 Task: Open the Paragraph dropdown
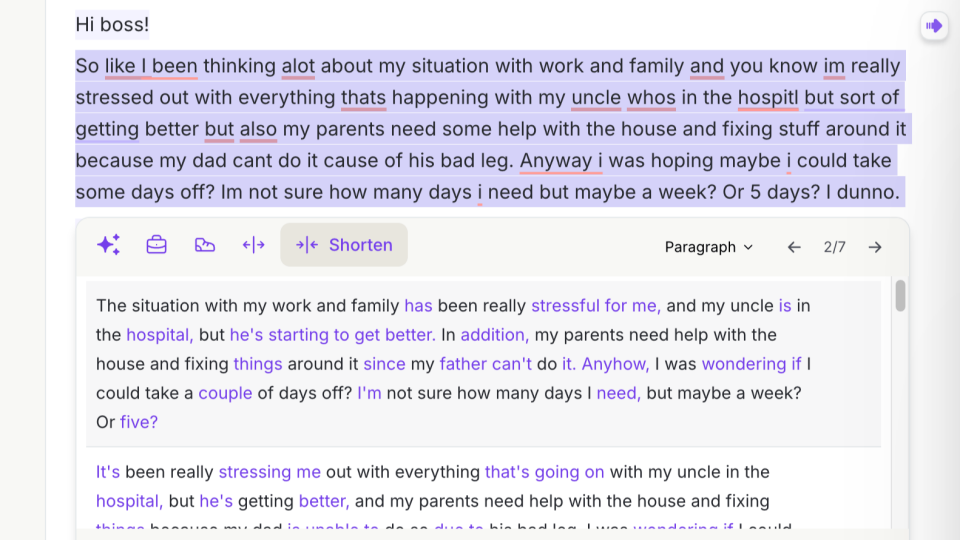[709, 247]
